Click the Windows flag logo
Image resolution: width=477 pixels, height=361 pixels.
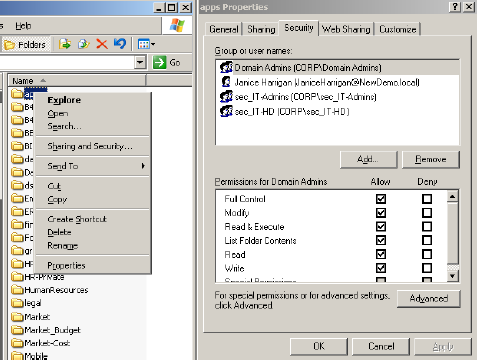pos(177,25)
